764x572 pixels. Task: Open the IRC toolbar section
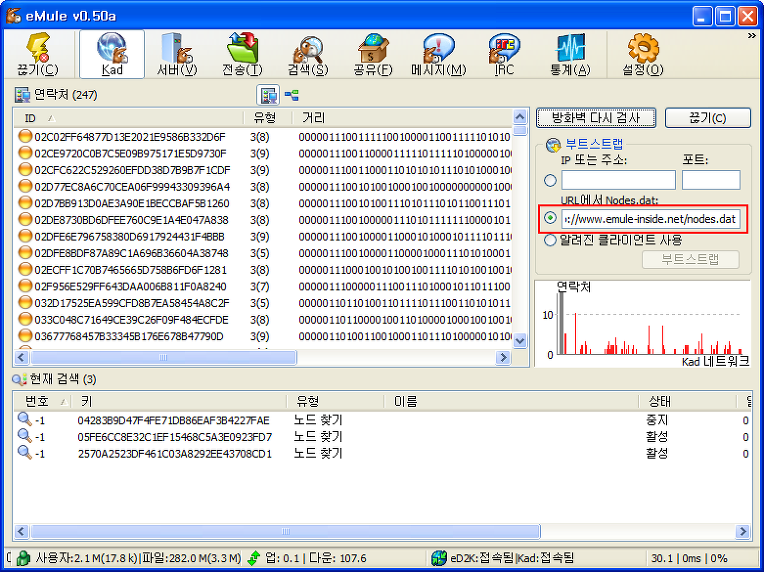[x=504, y=54]
